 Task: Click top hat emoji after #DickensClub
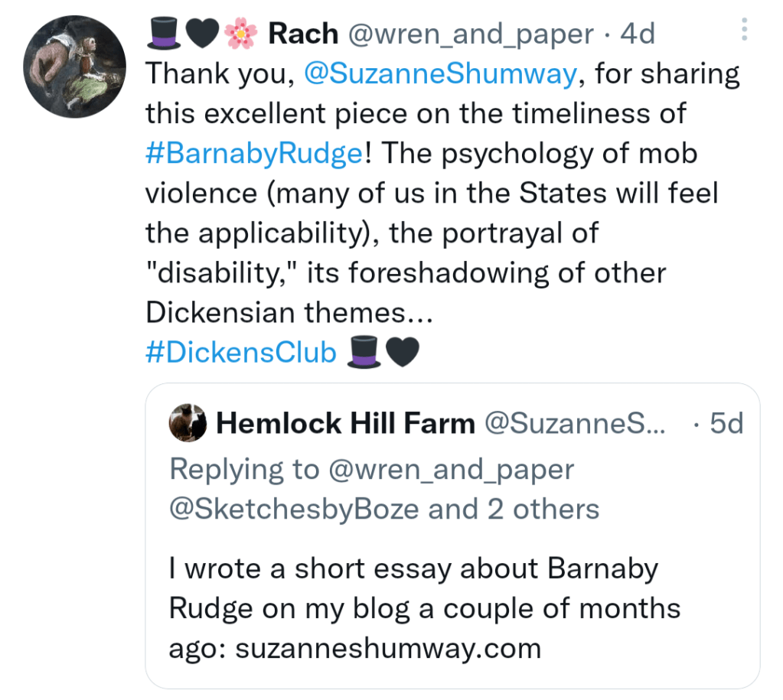click(x=364, y=352)
